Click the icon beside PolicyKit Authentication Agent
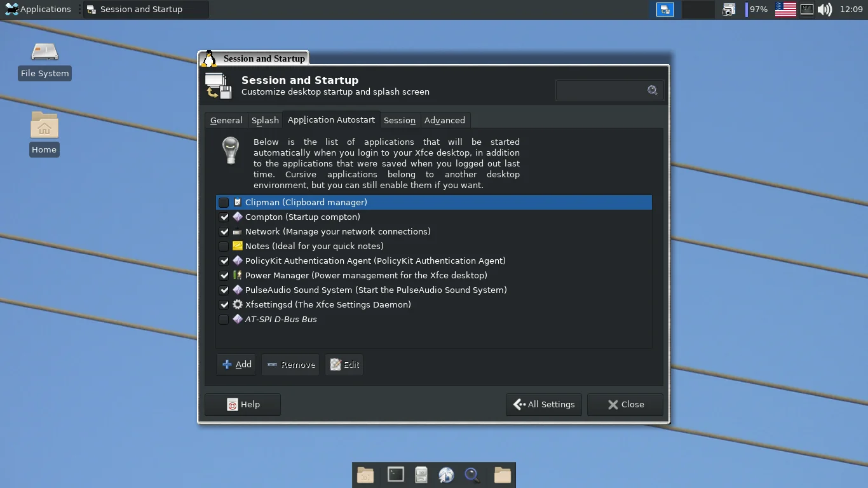This screenshot has width=868, height=488. pos(238,261)
